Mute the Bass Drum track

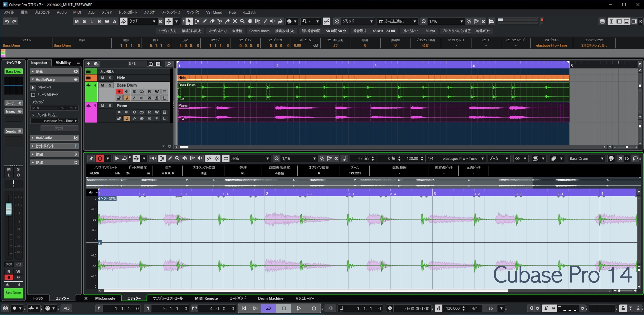point(102,85)
